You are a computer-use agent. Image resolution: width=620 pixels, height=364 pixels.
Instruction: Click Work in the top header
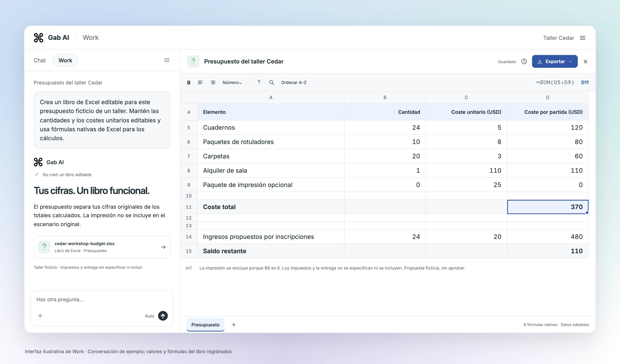pos(90,38)
